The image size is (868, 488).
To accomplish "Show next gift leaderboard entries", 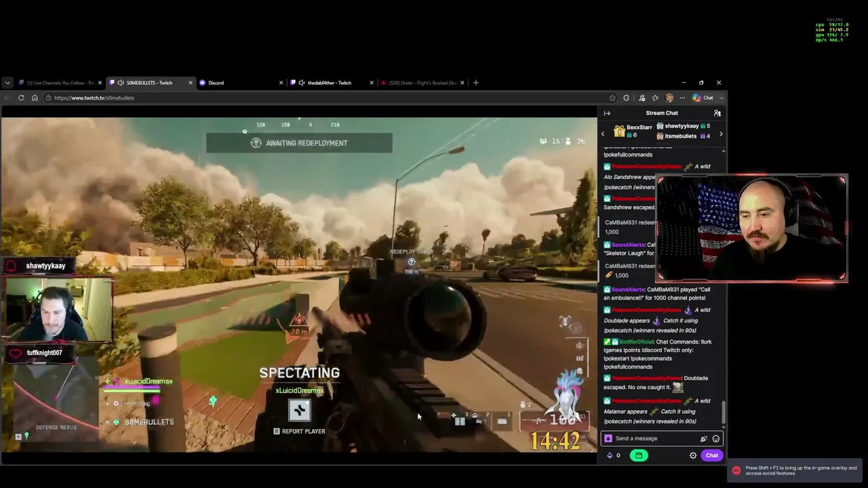I will [x=721, y=134].
